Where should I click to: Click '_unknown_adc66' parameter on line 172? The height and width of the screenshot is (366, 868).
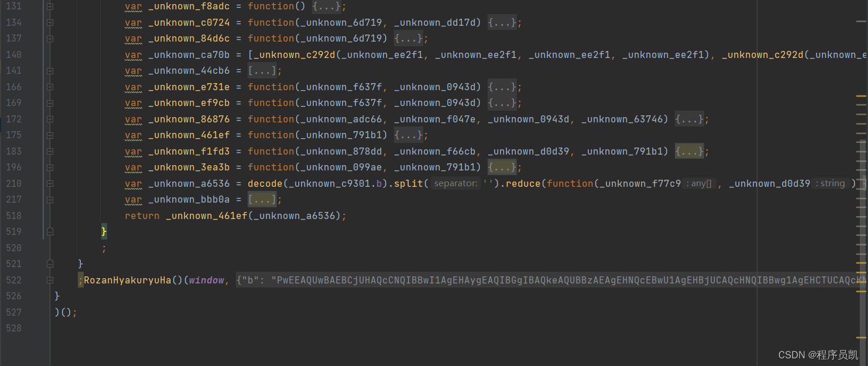pos(341,119)
